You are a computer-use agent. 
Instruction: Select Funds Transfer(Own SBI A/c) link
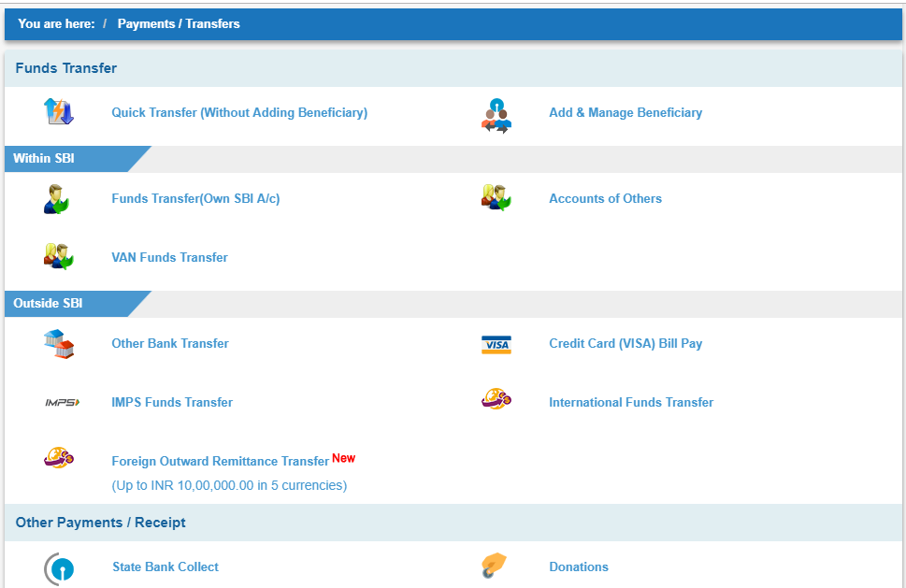pos(195,199)
